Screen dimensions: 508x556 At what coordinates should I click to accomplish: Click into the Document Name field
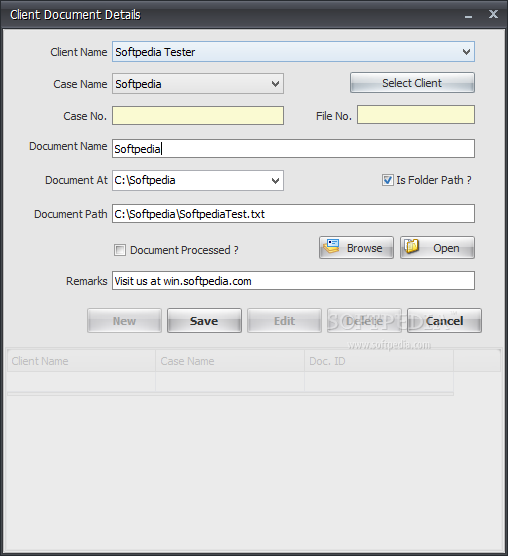294,149
